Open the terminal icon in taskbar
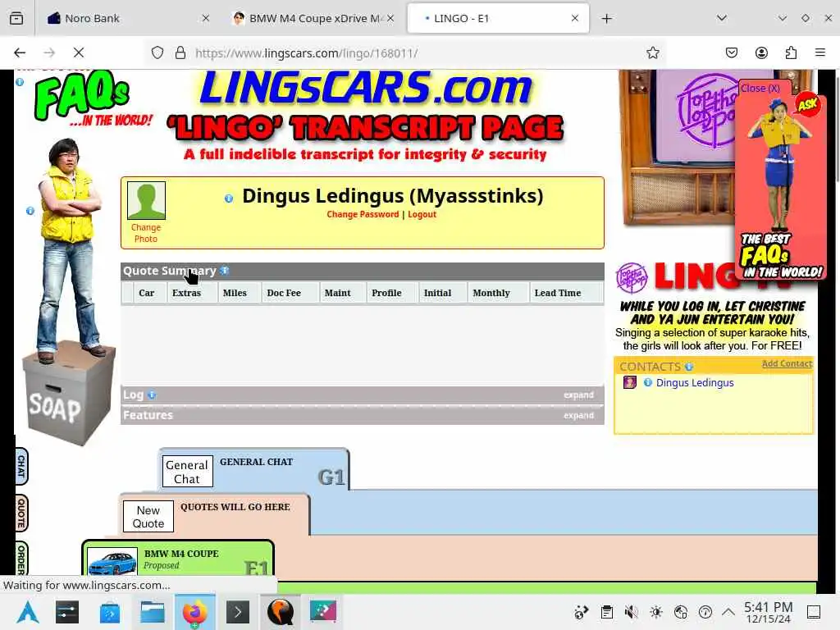840x630 pixels. point(238,612)
